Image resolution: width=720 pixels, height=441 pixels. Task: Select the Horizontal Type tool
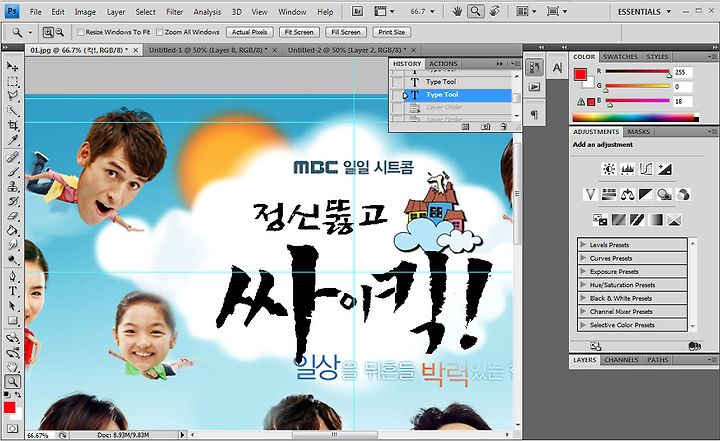12,291
